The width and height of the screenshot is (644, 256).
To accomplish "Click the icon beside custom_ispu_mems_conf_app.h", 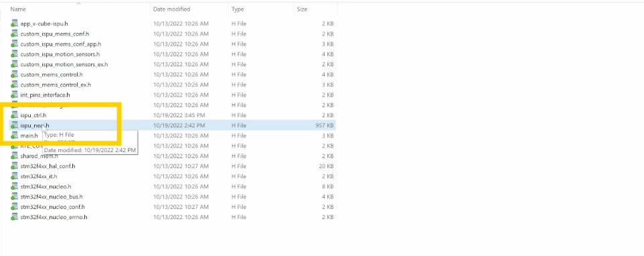I will pos(14,44).
